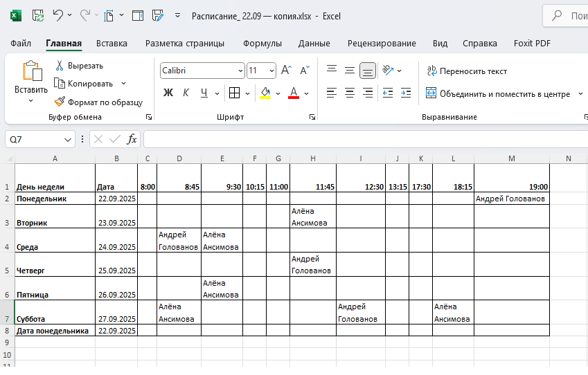The height and width of the screenshot is (375, 588).
Task: Expand the Вставить paste options arrow
Action: click(x=31, y=100)
